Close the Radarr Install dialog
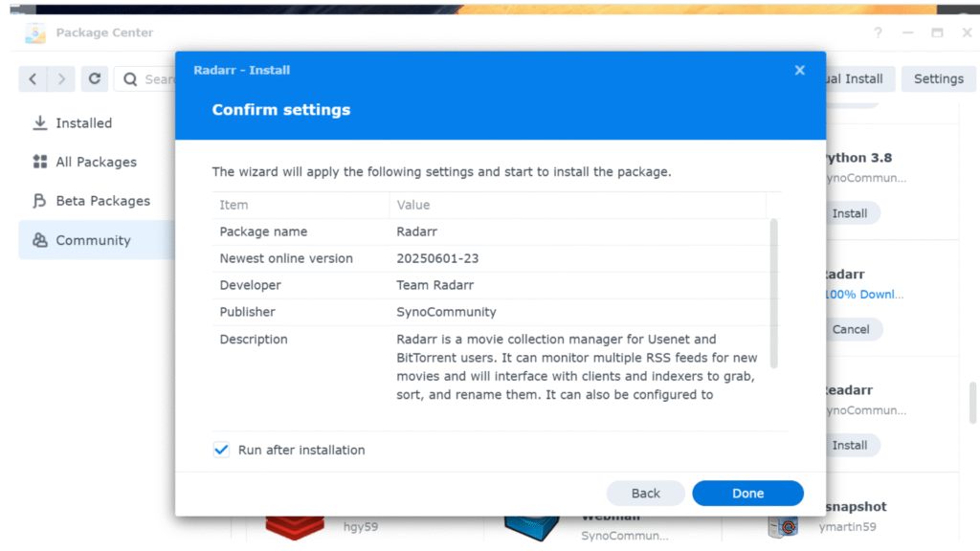This screenshot has height=551, width=980. coord(799,70)
